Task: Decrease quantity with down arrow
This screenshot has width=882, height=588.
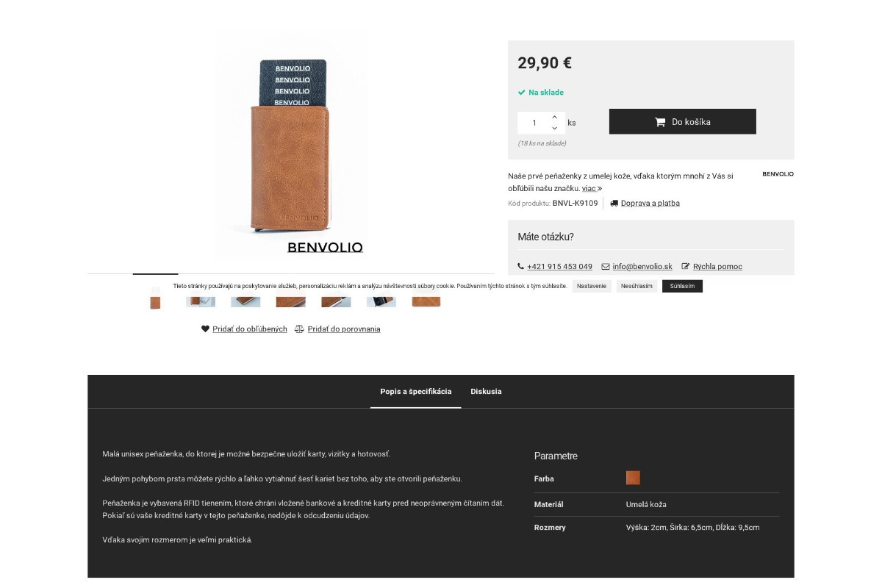Action: [x=555, y=129]
